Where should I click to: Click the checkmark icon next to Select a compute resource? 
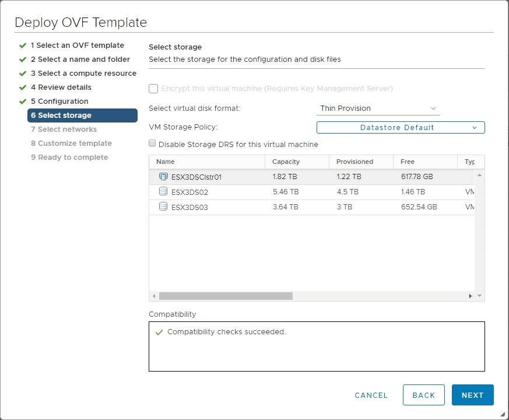click(22, 73)
